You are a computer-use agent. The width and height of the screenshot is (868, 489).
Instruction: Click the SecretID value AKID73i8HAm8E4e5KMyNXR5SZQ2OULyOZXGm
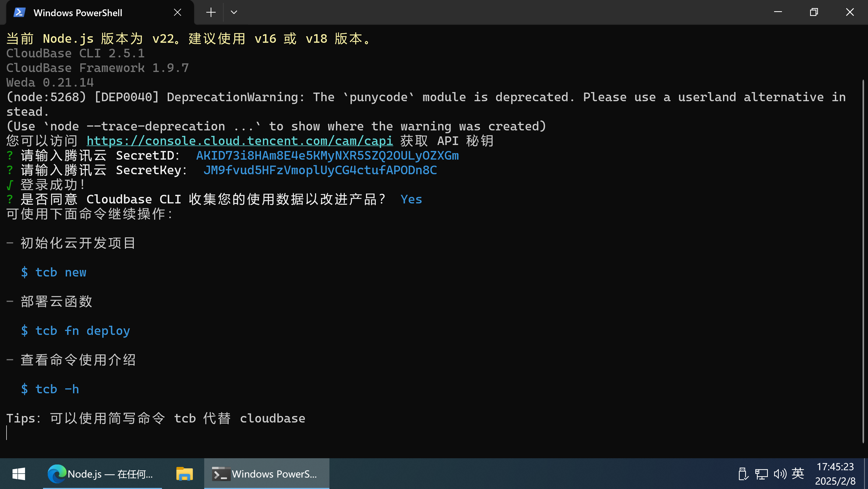(327, 156)
